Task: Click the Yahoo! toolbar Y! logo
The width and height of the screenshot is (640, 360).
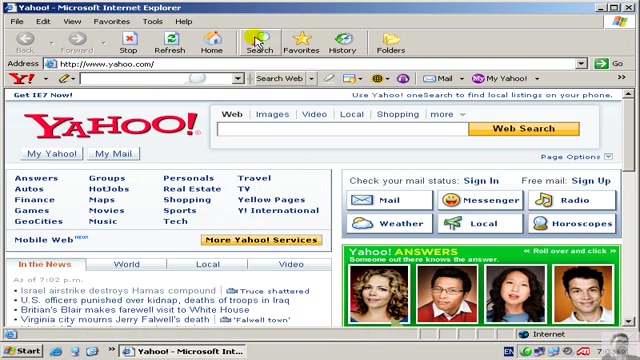Action: pyautogui.click(x=22, y=78)
